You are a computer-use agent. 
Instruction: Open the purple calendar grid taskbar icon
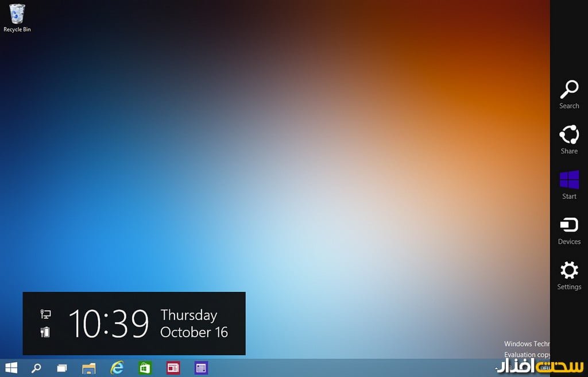pyautogui.click(x=201, y=368)
